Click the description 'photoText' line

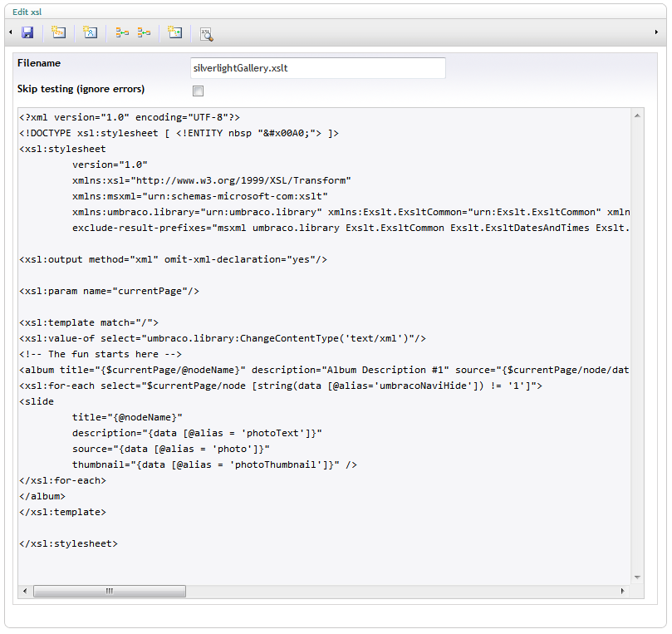point(197,434)
